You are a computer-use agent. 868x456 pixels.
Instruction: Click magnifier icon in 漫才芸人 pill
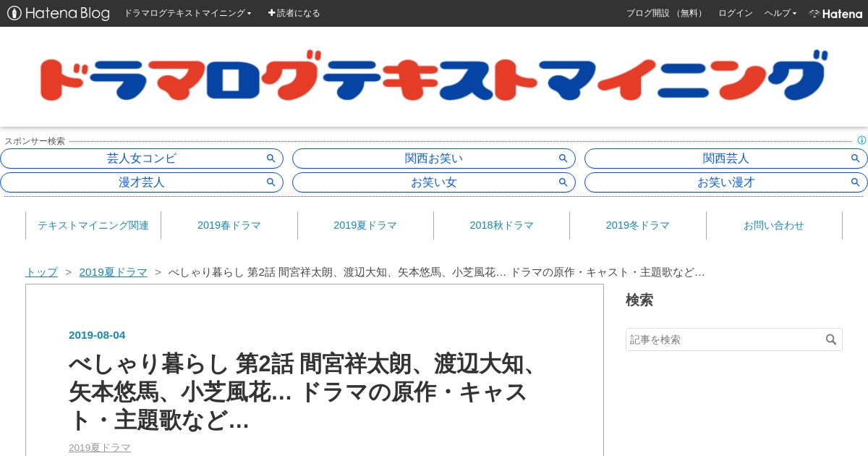click(271, 182)
